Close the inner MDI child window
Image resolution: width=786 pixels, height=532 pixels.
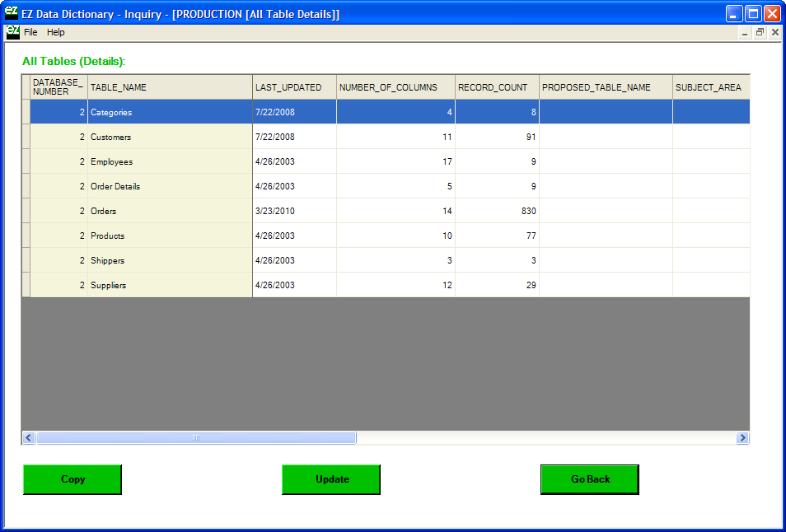pos(774,33)
